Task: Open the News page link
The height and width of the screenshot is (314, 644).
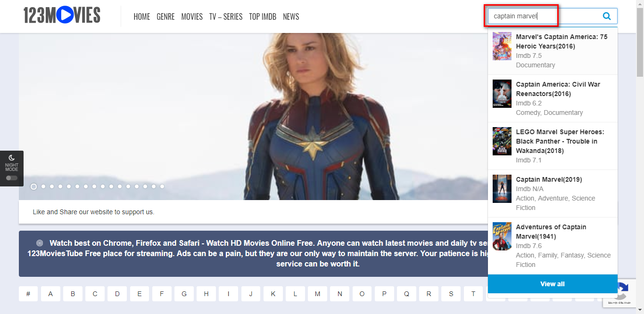Action: (291, 16)
